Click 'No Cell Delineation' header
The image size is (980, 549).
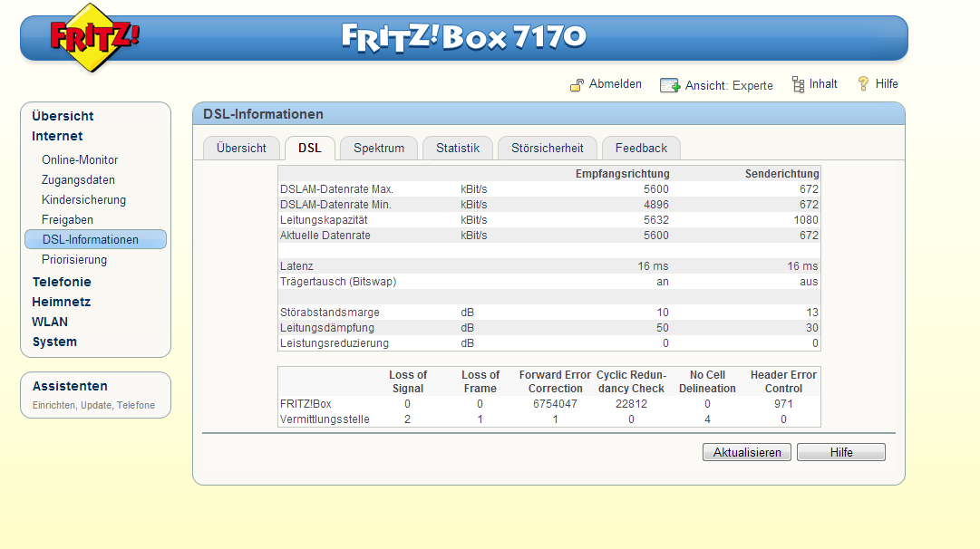(x=707, y=381)
